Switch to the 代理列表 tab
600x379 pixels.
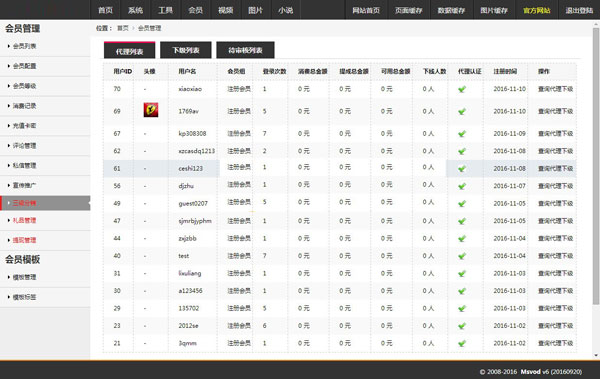tap(129, 50)
